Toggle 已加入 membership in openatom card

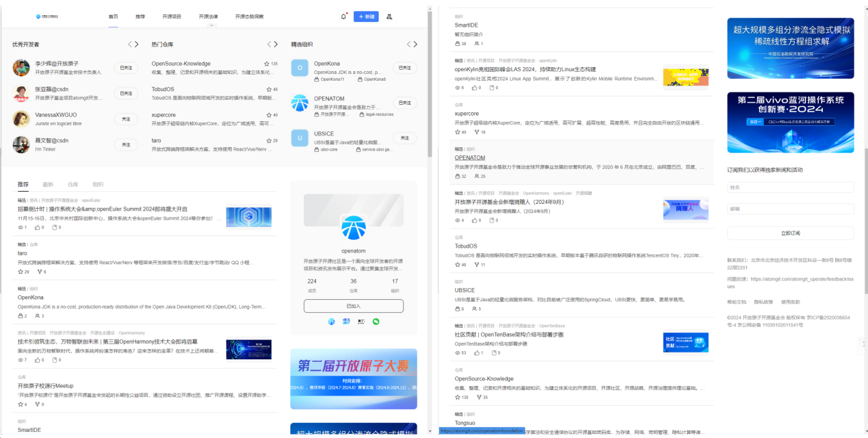point(354,306)
